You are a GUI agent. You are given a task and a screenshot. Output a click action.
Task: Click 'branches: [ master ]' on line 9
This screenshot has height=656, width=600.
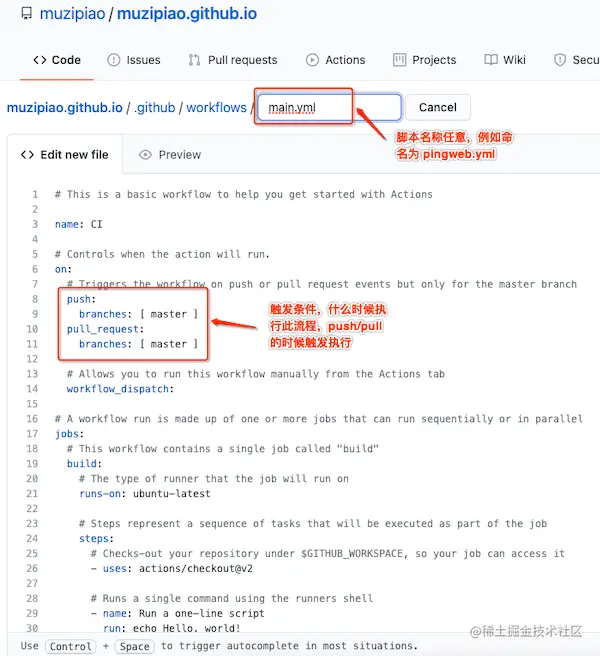click(138, 314)
